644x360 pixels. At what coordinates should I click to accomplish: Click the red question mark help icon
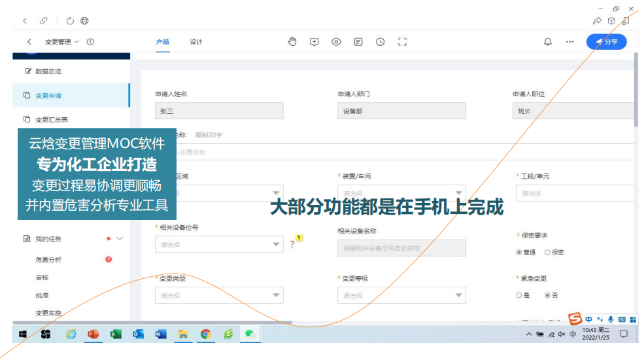pos(292,245)
